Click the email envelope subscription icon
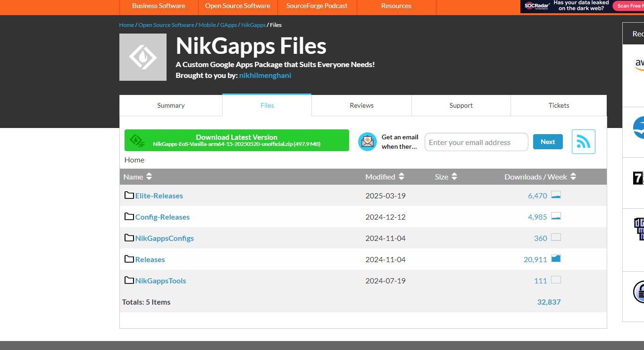The image size is (644, 350). [x=368, y=142]
